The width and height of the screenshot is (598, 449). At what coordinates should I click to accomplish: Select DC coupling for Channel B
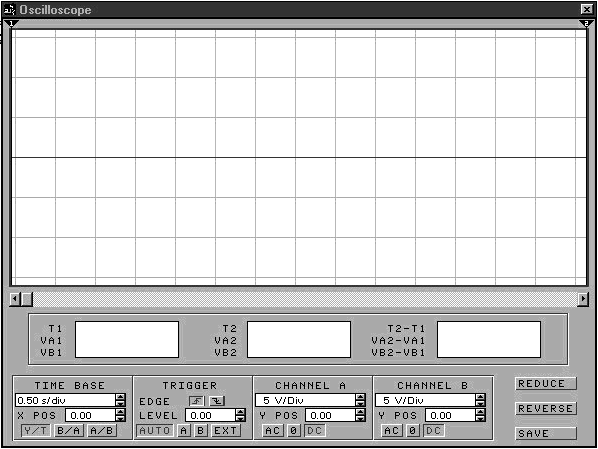click(433, 431)
